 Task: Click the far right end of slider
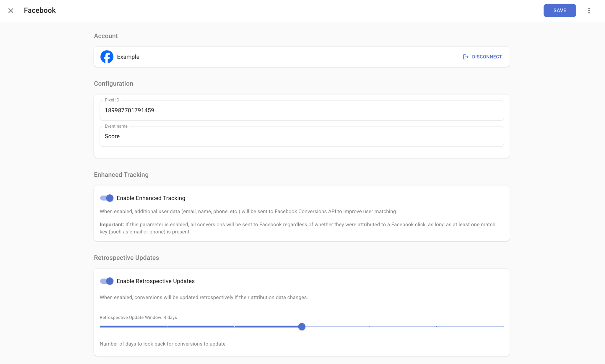(503, 326)
